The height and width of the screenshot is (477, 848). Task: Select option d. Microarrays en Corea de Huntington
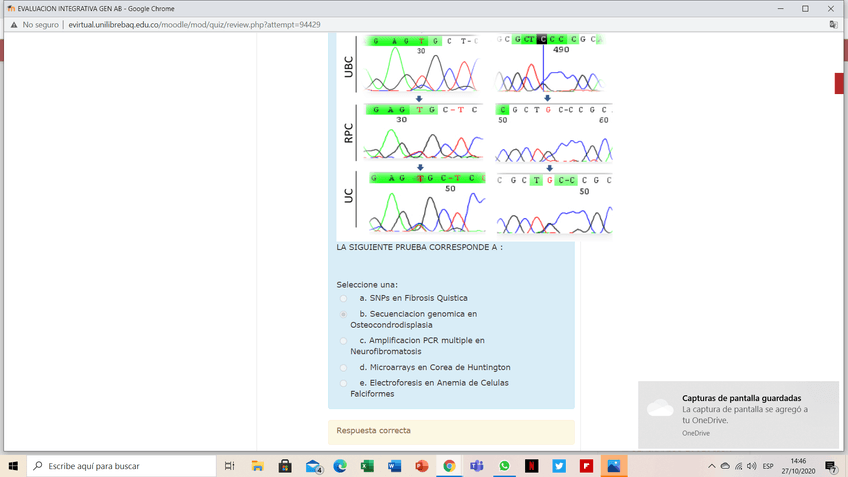point(343,368)
